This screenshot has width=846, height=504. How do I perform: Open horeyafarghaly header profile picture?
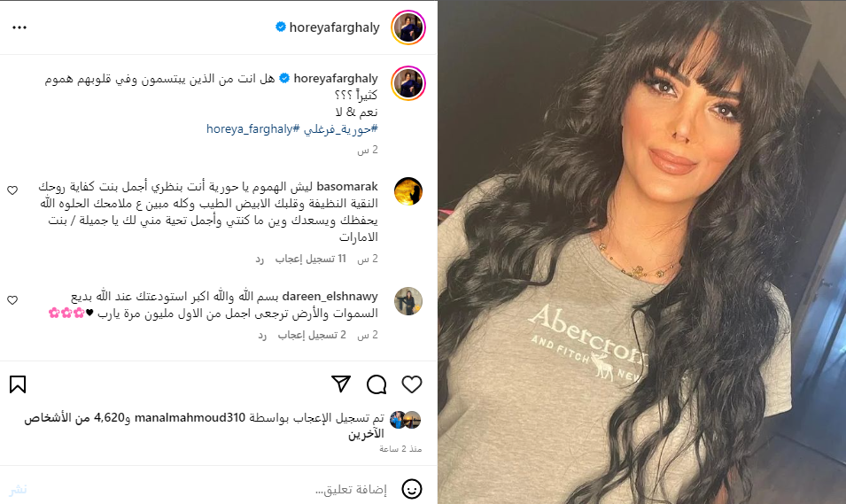pyautogui.click(x=408, y=27)
